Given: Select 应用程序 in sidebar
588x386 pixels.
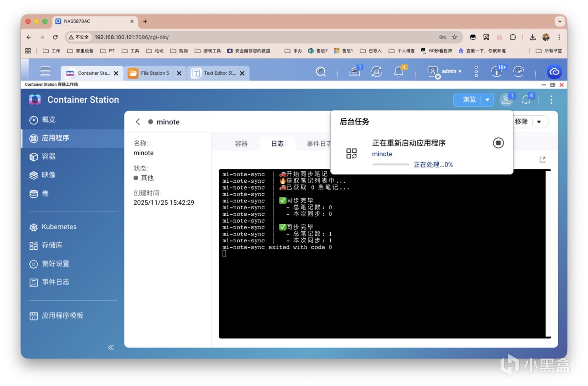Looking at the screenshot, I should pos(73,138).
